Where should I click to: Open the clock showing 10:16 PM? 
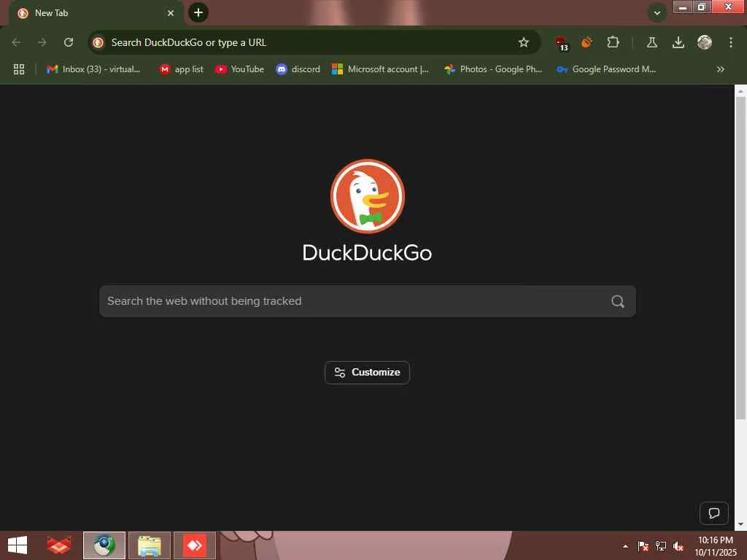(x=716, y=546)
